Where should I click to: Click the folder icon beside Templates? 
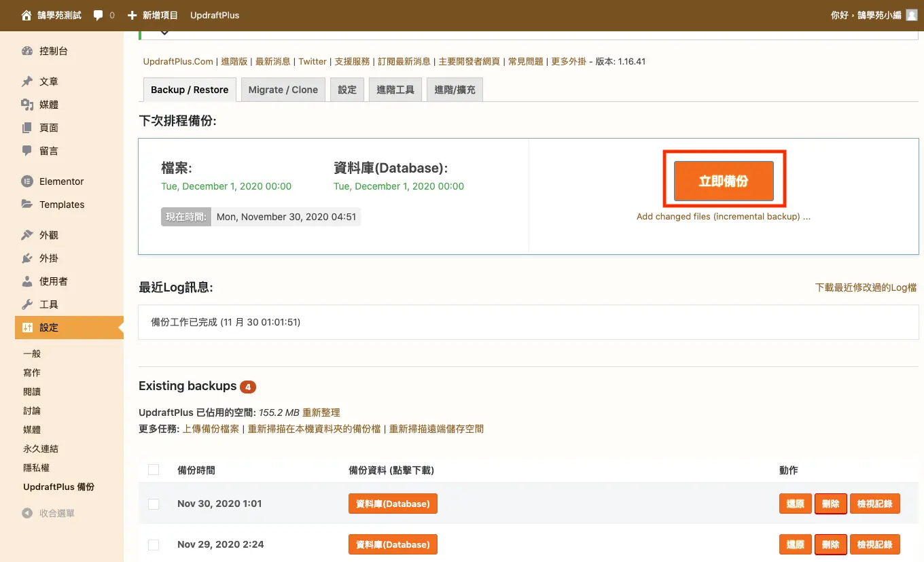click(x=27, y=205)
